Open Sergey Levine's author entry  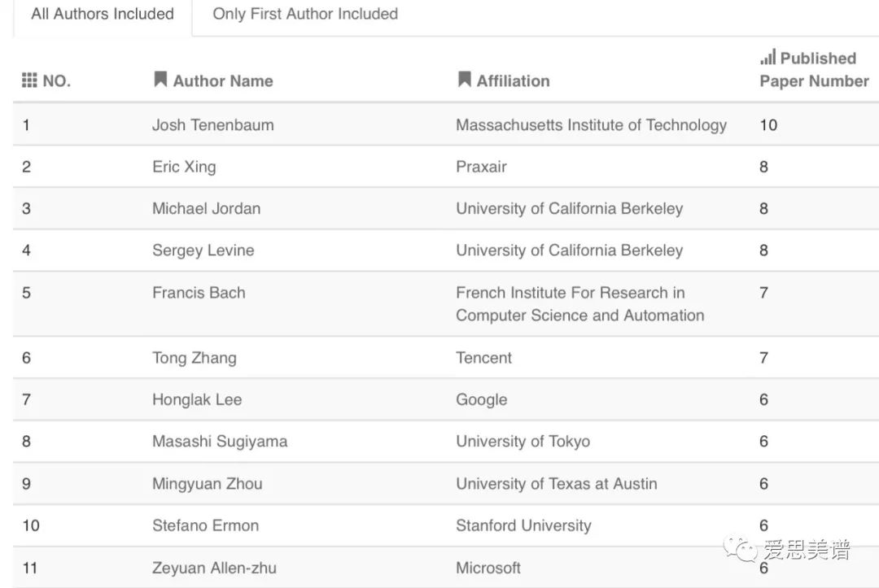[x=203, y=250]
